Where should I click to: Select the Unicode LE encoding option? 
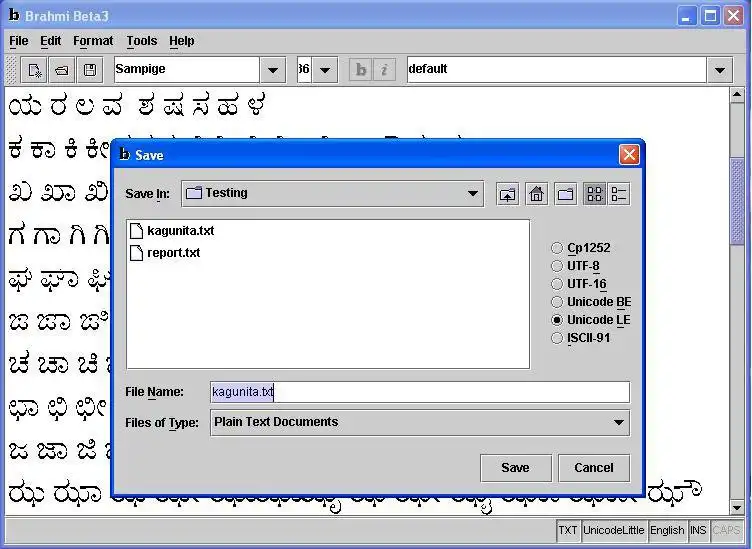point(591,320)
